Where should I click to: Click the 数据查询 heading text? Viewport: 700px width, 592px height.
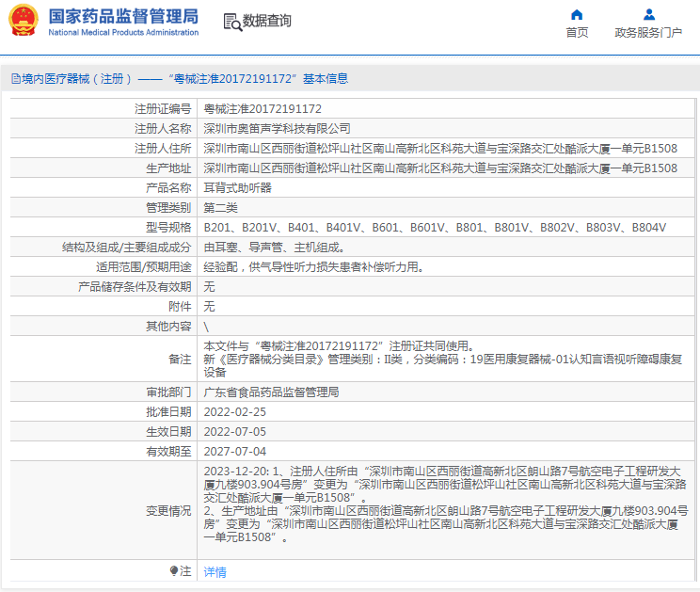pyautogui.click(x=266, y=21)
